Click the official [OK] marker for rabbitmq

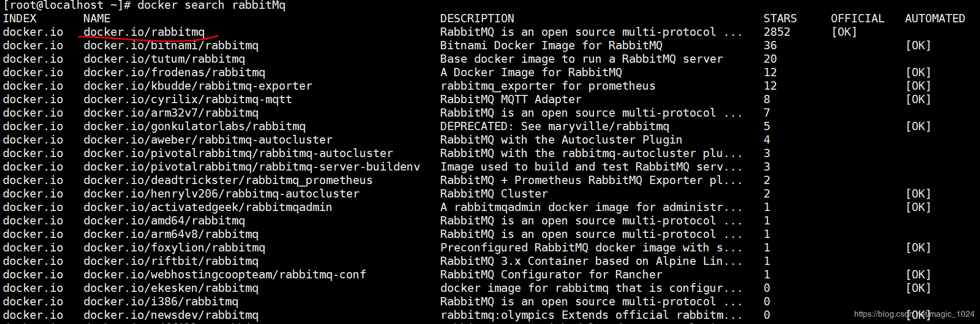tap(844, 32)
